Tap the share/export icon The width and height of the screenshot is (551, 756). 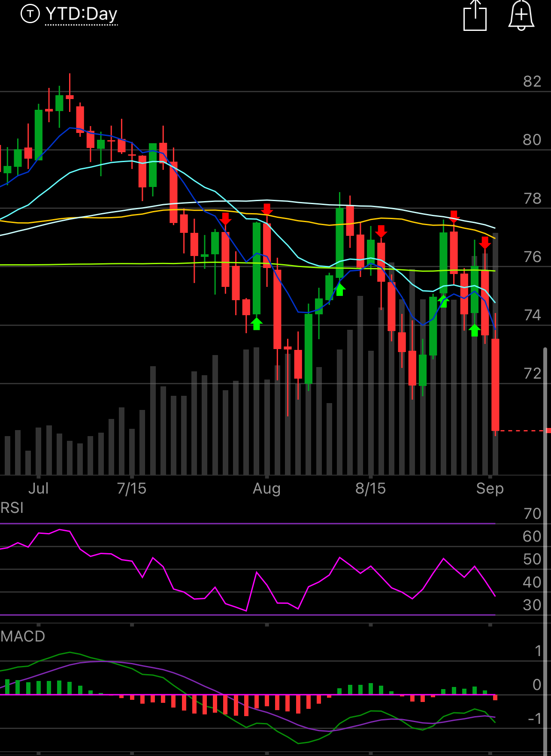(x=475, y=15)
